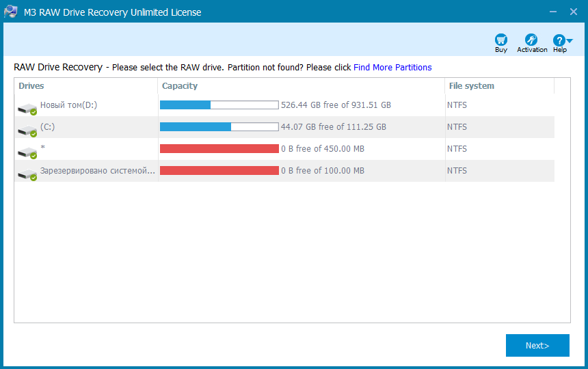Viewport: 588px width, 369px height.
Task: Click the drive icon for Новый том(D:)
Action: 27,109
